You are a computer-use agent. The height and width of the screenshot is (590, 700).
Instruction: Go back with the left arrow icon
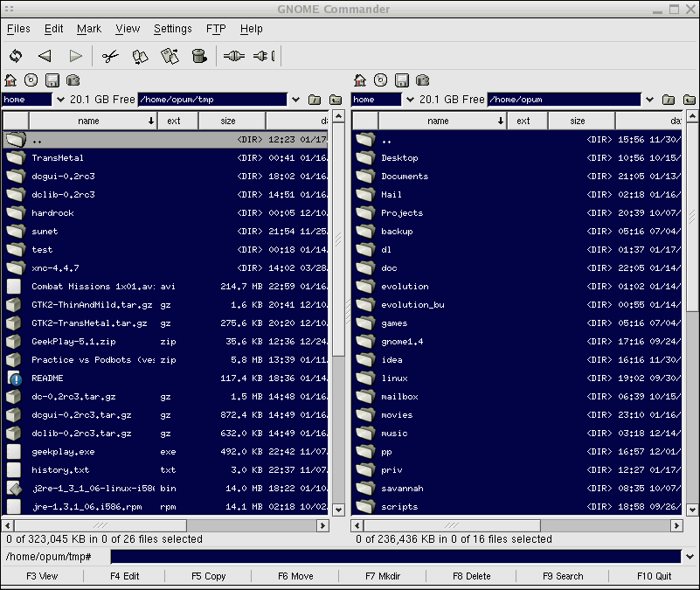click(45, 56)
